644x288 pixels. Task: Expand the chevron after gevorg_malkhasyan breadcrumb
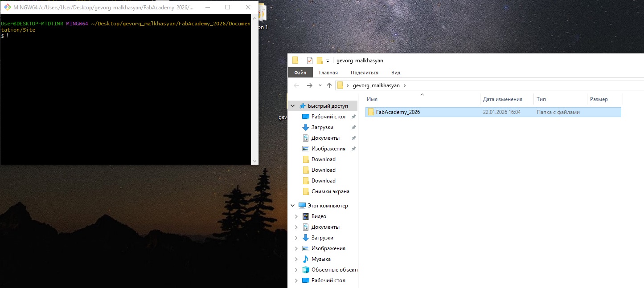405,85
